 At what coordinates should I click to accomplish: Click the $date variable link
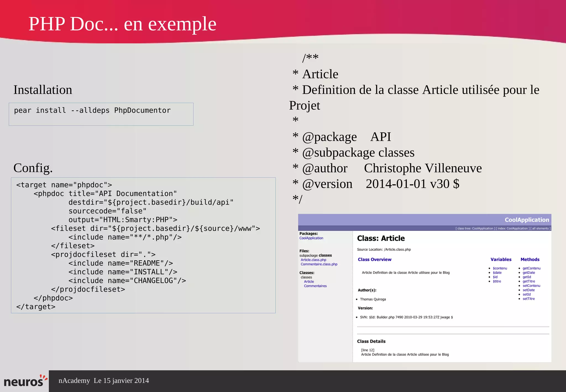[497, 273]
